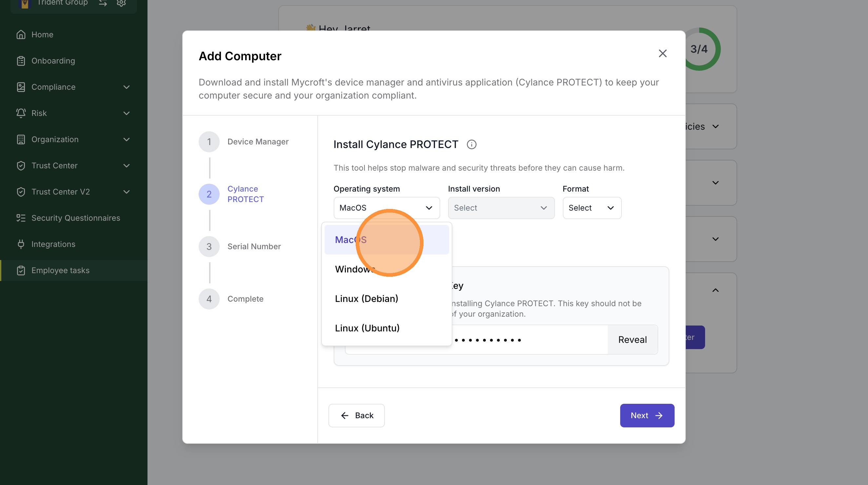Open the Format dropdown
This screenshot has height=485, width=868.
click(592, 208)
